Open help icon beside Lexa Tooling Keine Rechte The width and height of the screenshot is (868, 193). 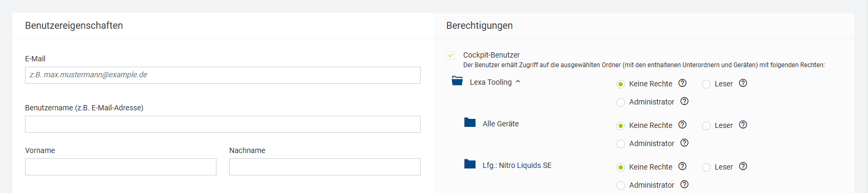point(682,83)
